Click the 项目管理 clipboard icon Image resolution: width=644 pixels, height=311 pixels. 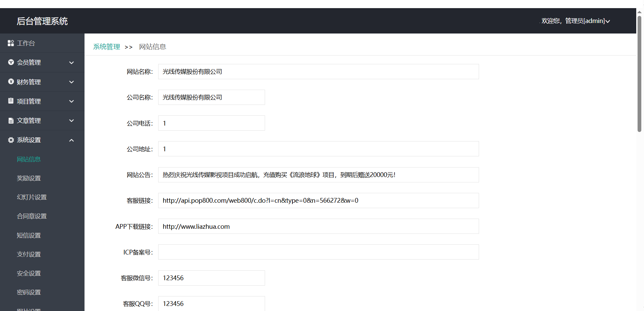pyautogui.click(x=11, y=101)
